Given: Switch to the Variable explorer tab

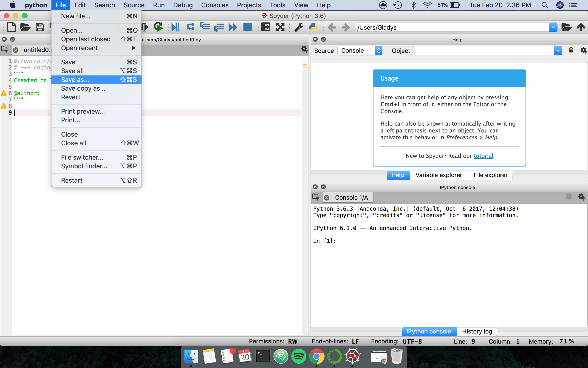Looking at the screenshot, I should point(438,175).
